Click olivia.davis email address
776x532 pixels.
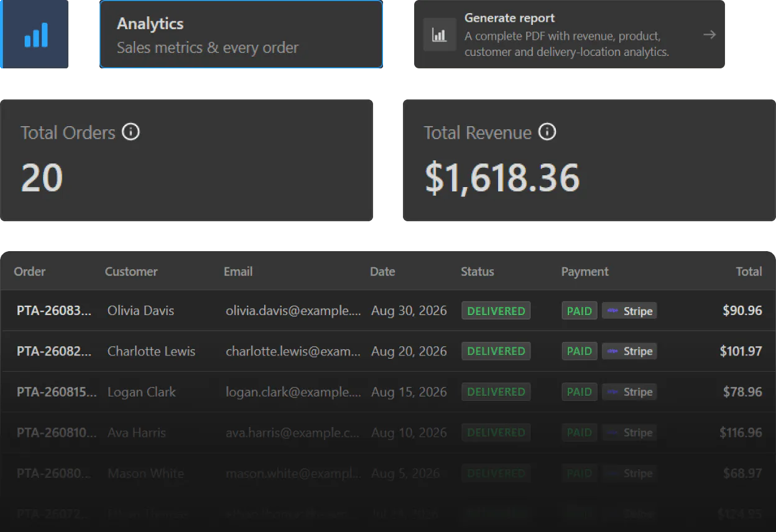(293, 311)
